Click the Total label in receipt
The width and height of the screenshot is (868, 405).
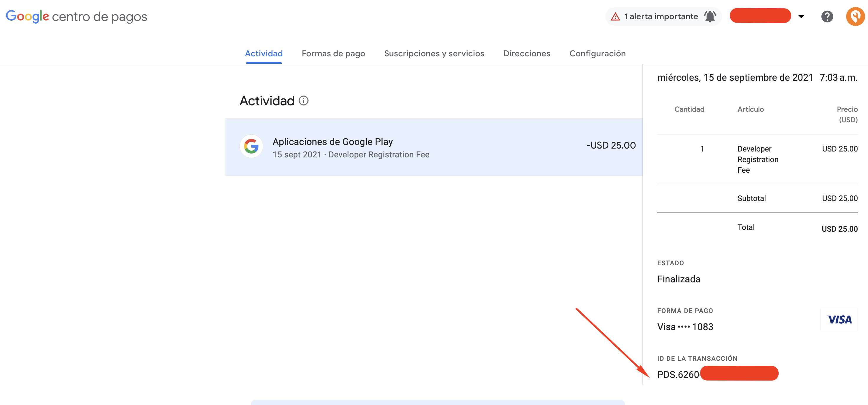(746, 227)
